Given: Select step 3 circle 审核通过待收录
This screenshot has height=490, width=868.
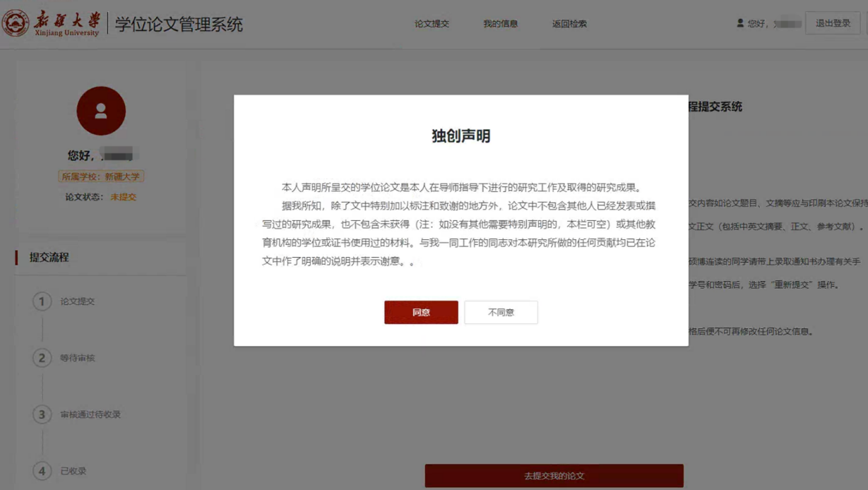Looking at the screenshot, I should pyautogui.click(x=42, y=414).
